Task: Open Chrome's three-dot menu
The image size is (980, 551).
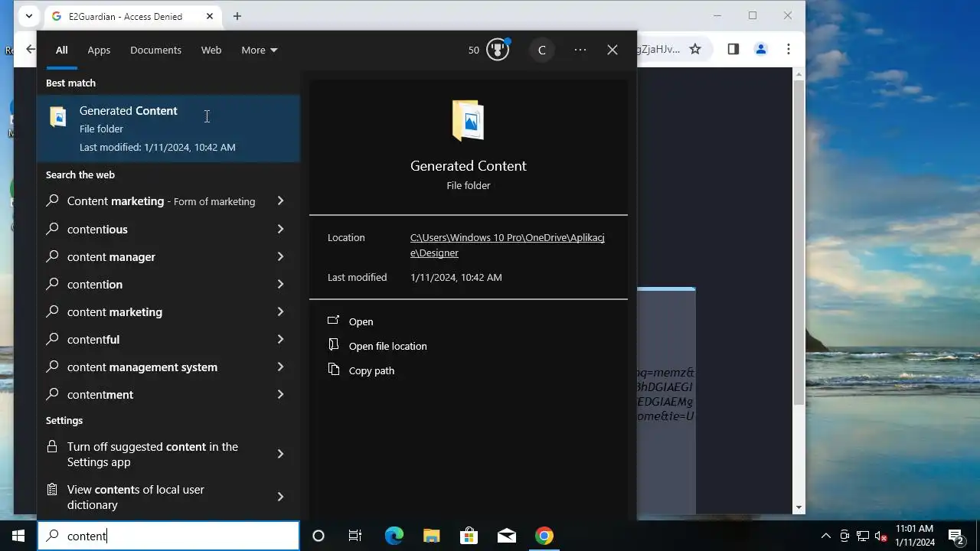Action: 789,49
